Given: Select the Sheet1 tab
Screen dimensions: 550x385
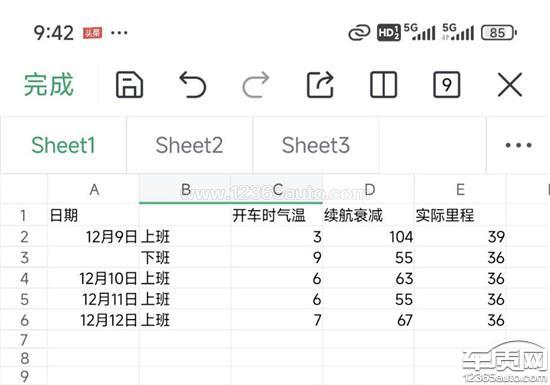Looking at the screenshot, I should tap(63, 145).
